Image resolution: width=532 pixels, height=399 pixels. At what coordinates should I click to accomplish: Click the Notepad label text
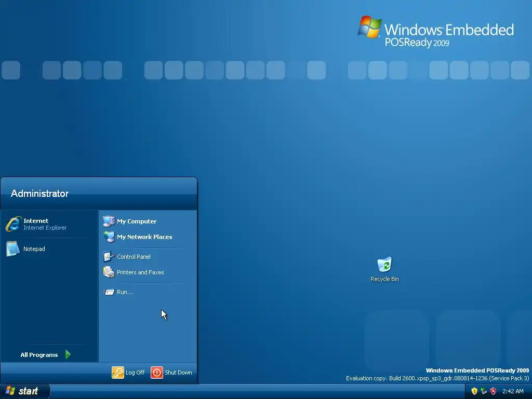pyautogui.click(x=34, y=249)
